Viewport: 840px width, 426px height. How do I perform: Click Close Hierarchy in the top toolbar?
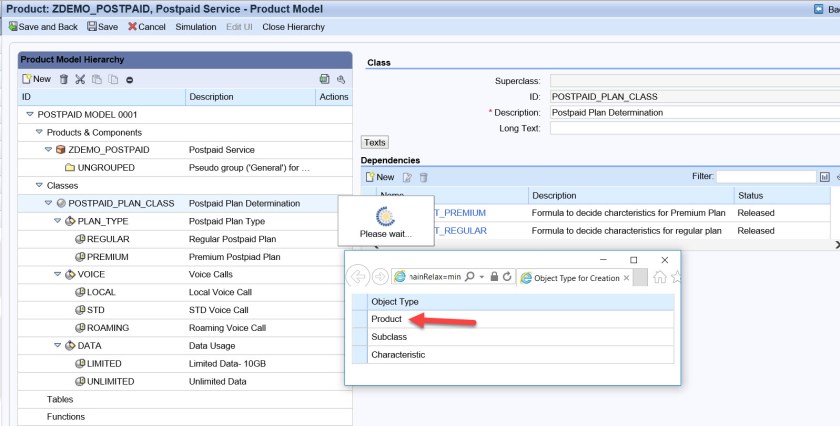click(x=293, y=27)
